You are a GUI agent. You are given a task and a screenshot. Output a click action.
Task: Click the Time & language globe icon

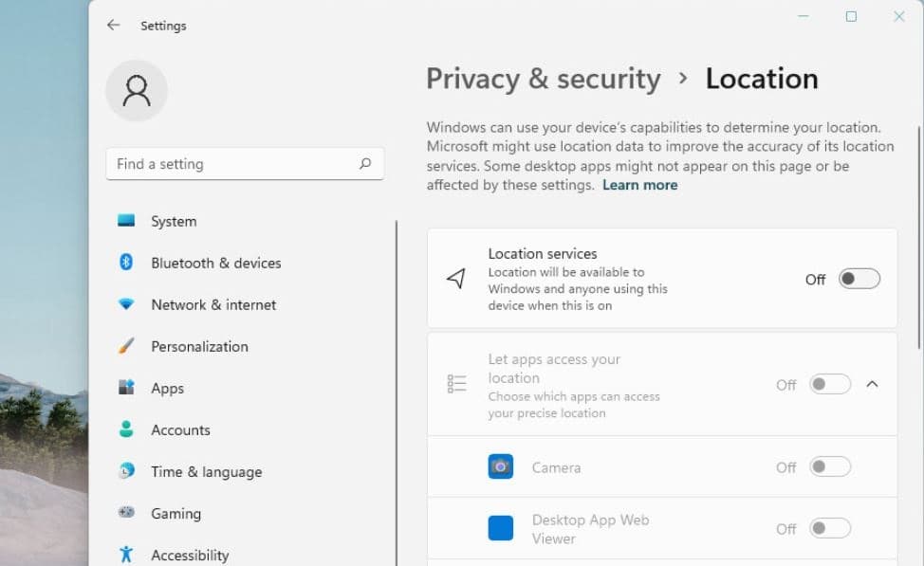126,471
